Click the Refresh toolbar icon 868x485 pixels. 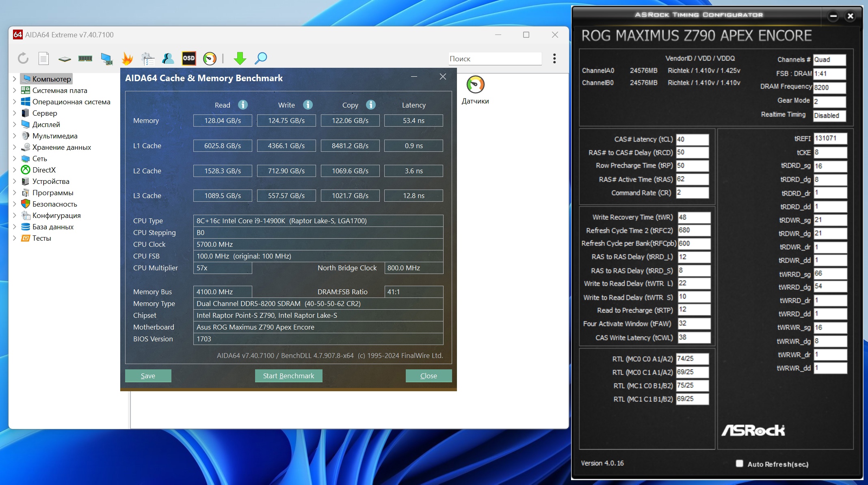[x=23, y=58]
